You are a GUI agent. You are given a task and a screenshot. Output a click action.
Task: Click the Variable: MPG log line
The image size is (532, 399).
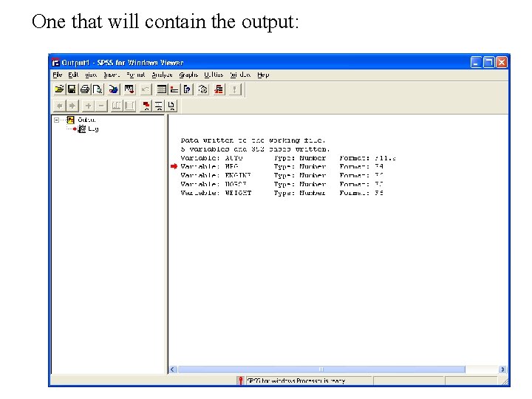tap(282, 166)
